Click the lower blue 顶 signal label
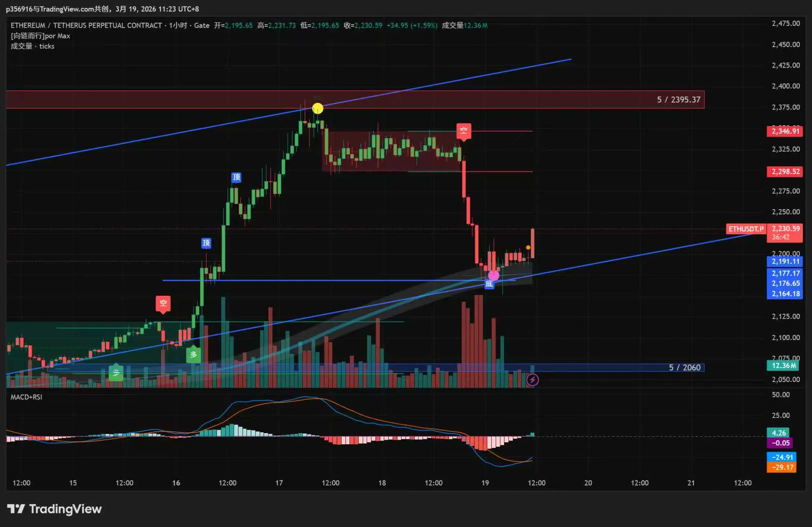This screenshot has width=812, height=527. click(x=206, y=243)
